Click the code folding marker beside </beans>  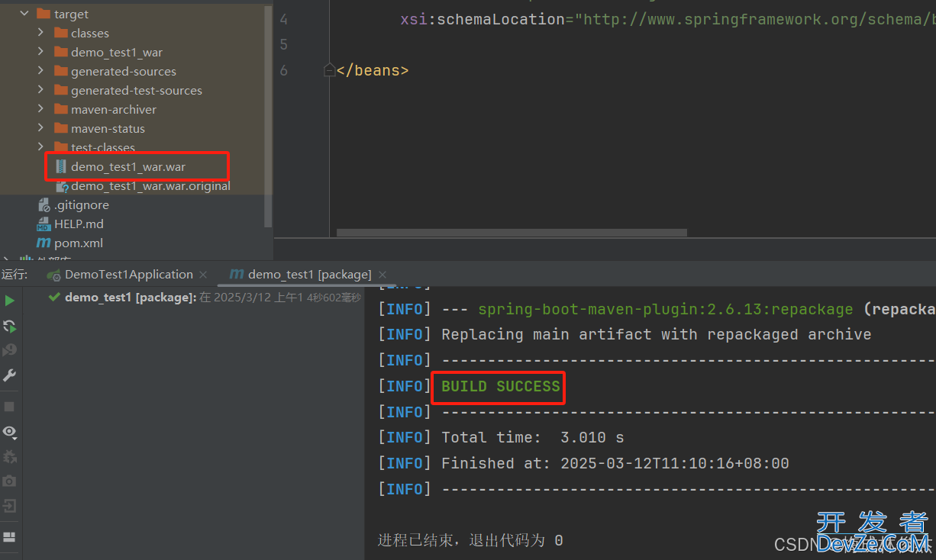[330, 70]
